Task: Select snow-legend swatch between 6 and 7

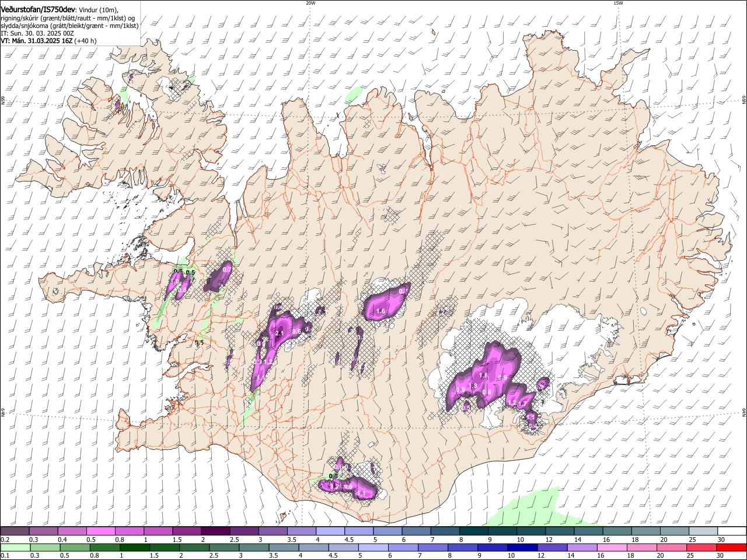Action: point(416,531)
